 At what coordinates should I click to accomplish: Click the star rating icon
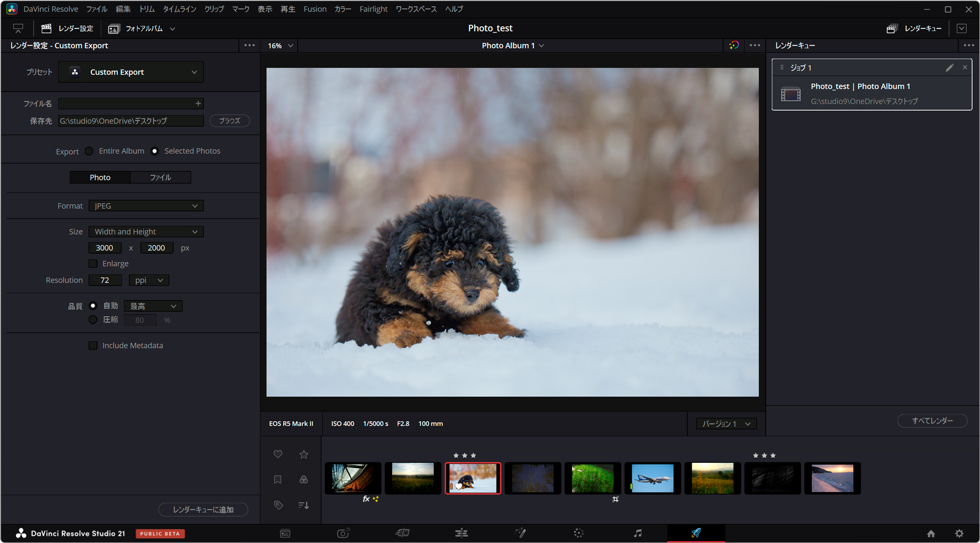304,454
